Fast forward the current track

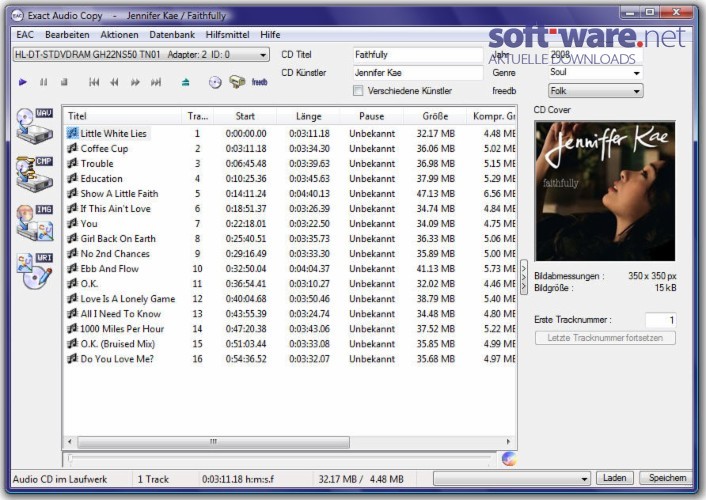pos(135,82)
